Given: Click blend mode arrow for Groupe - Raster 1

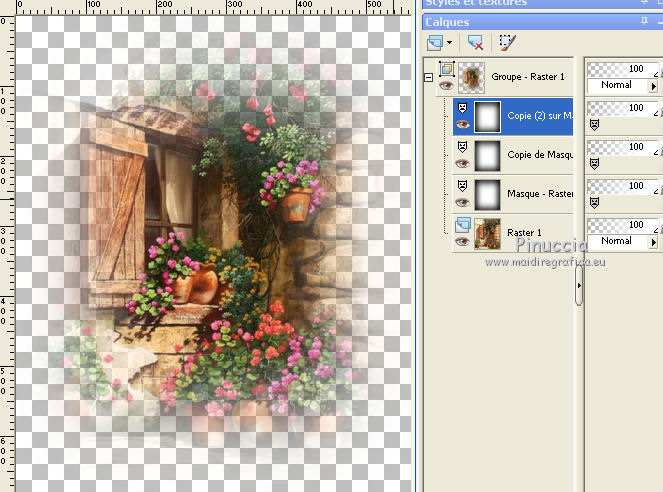Looking at the screenshot, I should point(654,86).
